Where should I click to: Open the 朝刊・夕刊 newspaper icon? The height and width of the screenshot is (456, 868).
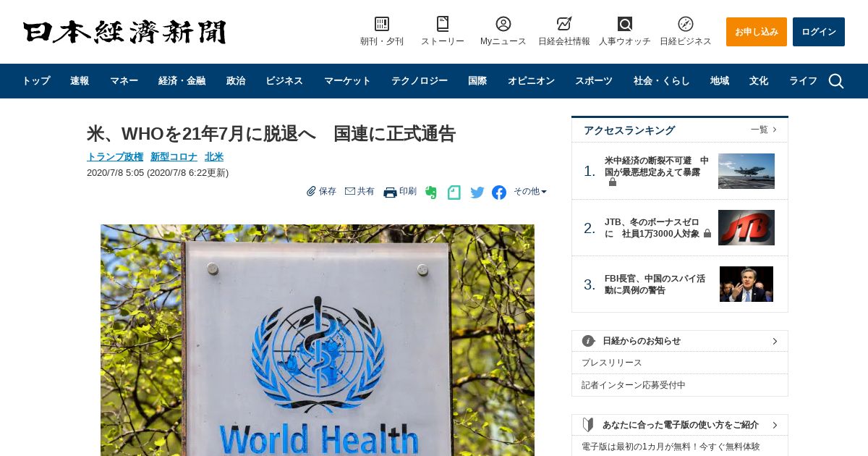coord(382,24)
